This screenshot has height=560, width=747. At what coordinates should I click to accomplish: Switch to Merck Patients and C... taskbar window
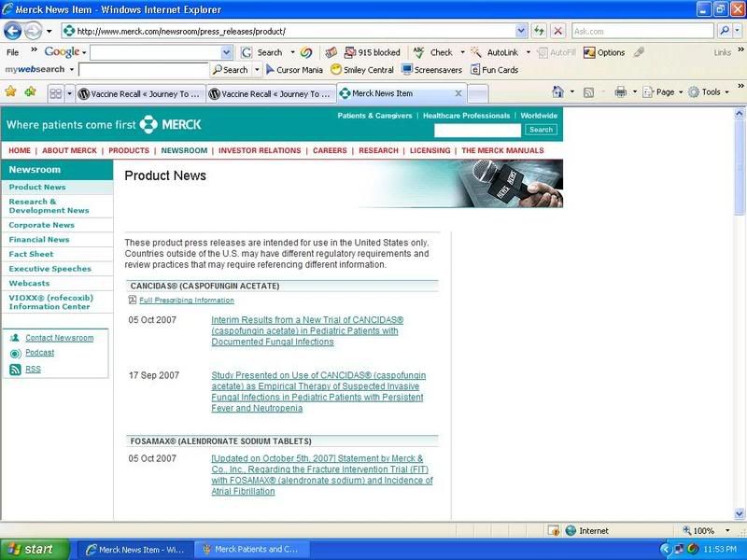[251, 549]
